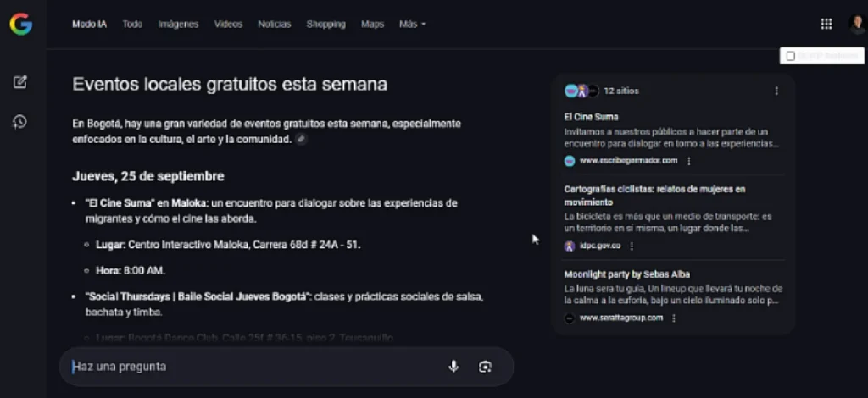This screenshot has width=868, height=398.
Task: Open the options menu next to www.escribegermador.com
Action: coord(688,161)
